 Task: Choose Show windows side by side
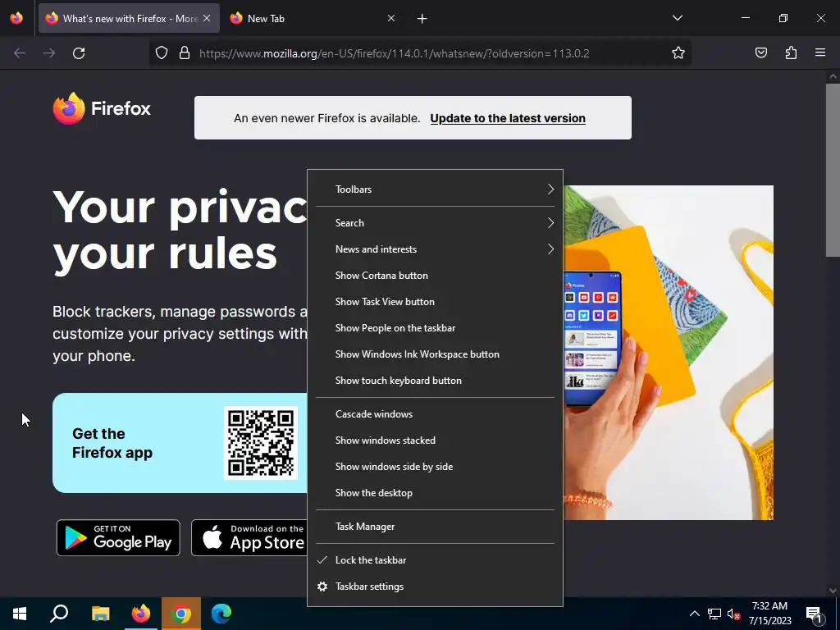tap(435, 467)
